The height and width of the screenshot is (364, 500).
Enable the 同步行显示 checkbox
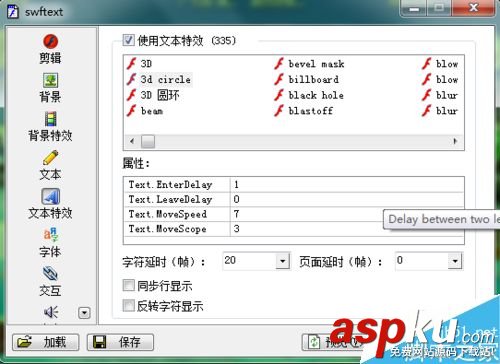pyautogui.click(x=129, y=286)
